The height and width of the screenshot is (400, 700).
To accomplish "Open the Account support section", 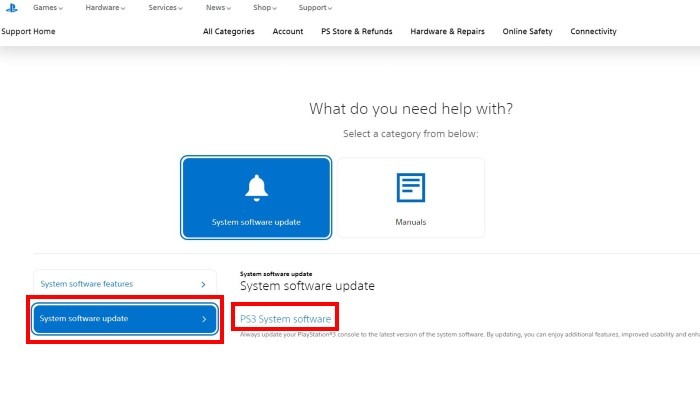I will tap(288, 32).
